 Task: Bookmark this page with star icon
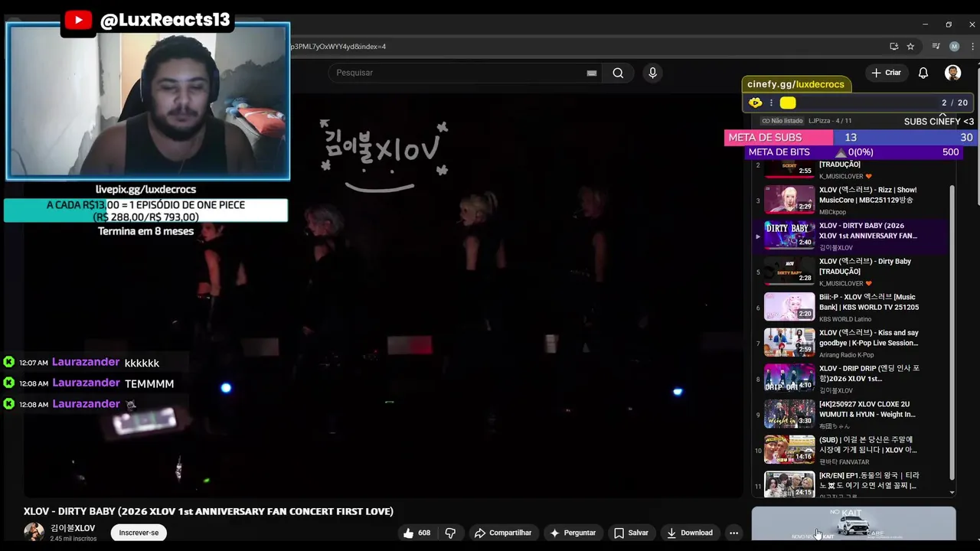[910, 47]
